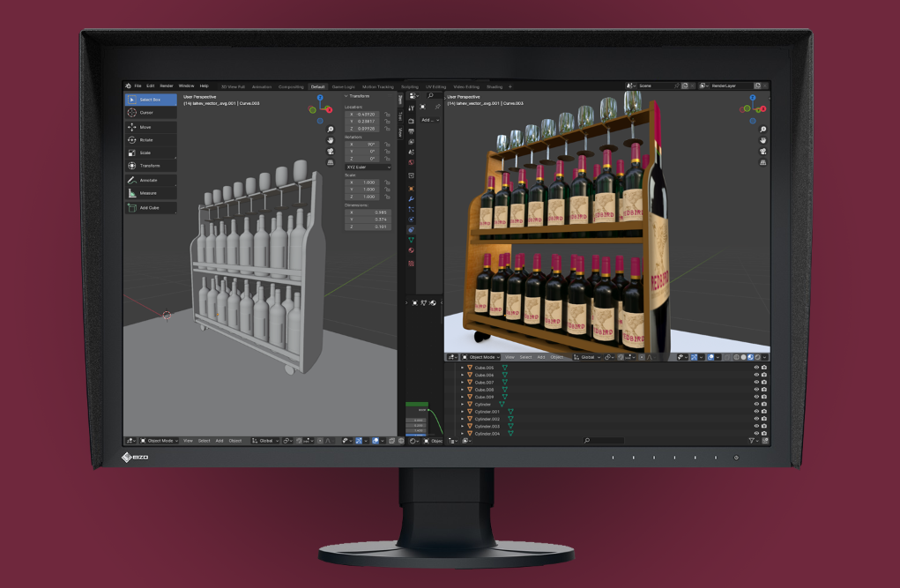This screenshot has width=900, height=588.
Task: Open Global orientation dropdown in the right viewport
Action: tap(587, 357)
